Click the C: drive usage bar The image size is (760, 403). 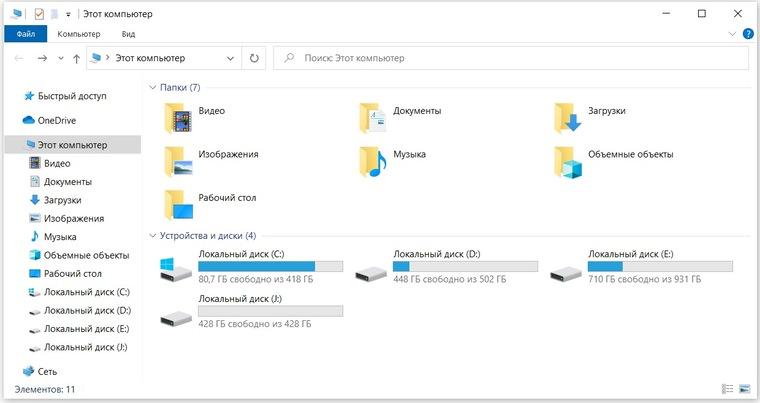pyautogui.click(x=270, y=266)
